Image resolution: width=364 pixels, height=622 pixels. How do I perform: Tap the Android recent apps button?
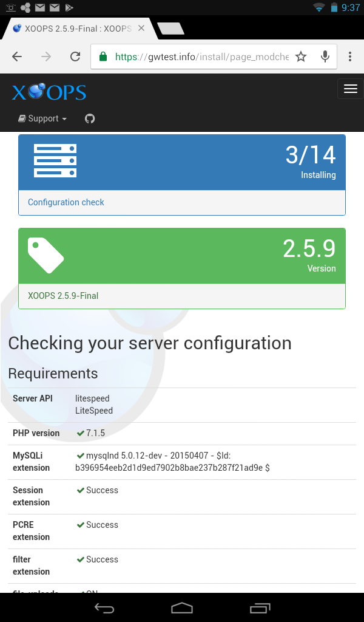point(260,608)
